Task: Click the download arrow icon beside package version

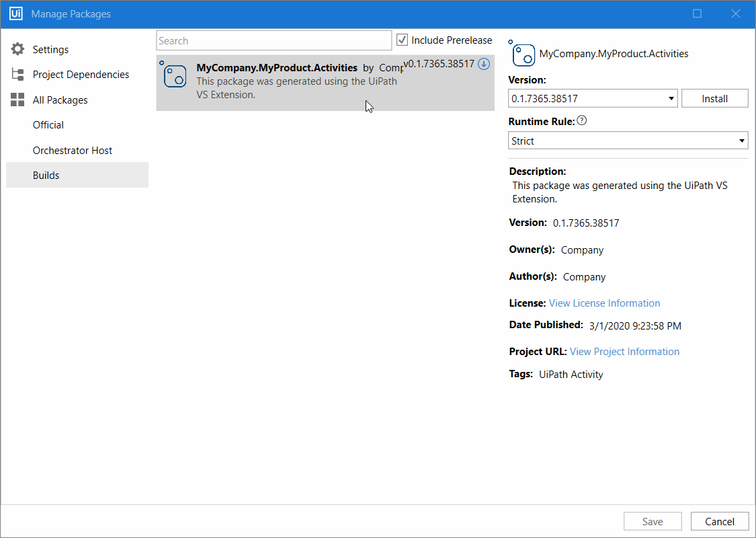Action: [484, 64]
